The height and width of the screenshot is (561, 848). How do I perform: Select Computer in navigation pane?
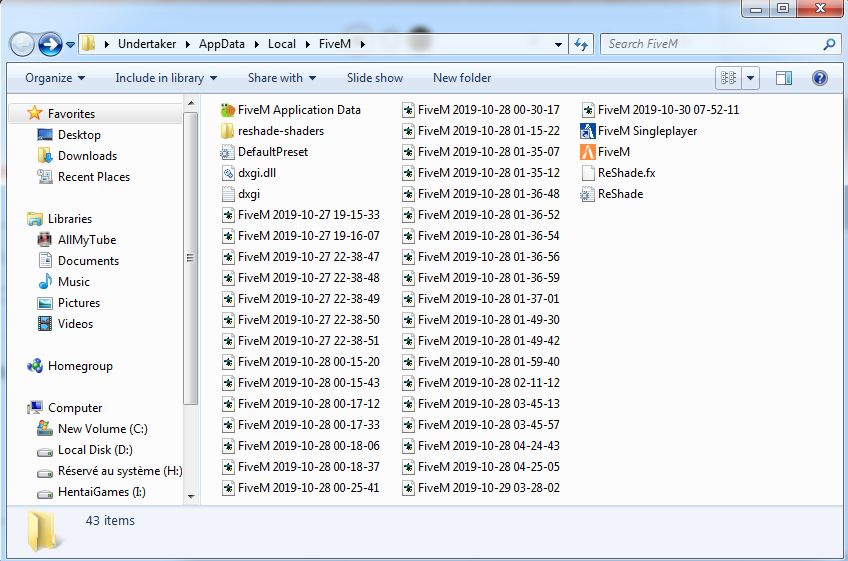pos(75,408)
